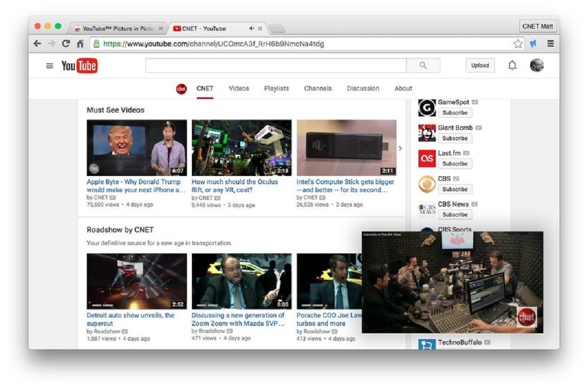Open the notifications bell
Viewport: 588px width, 390px height.
512,65
